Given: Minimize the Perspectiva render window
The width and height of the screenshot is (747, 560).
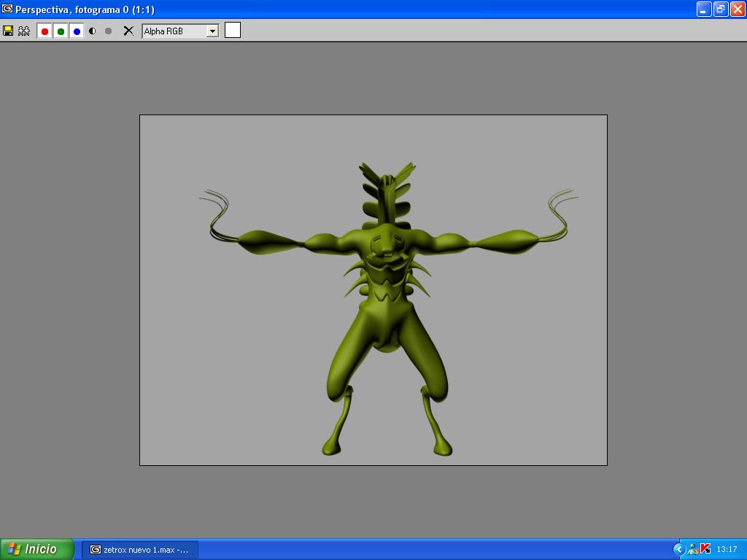Looking at the screenshot, I should [x=704, y=9].
